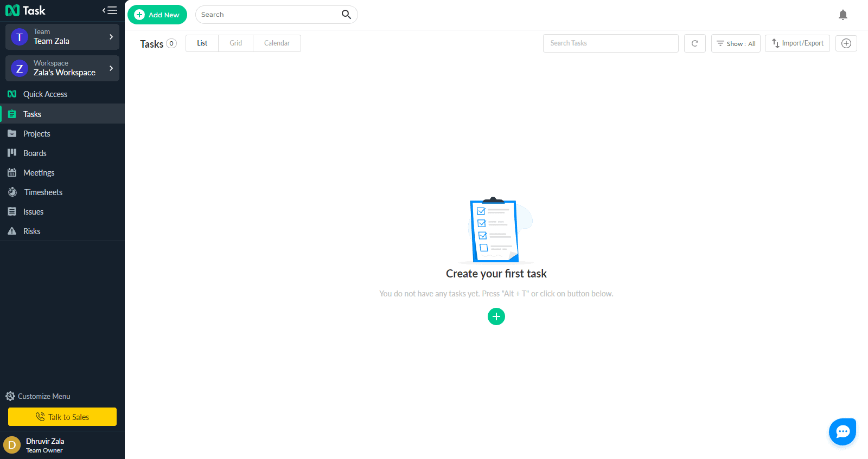The height and width of the screenshot is (459, 868).
Task: Click the Quick Access icon
Action: pyautogui.click(x=12, y=94)
